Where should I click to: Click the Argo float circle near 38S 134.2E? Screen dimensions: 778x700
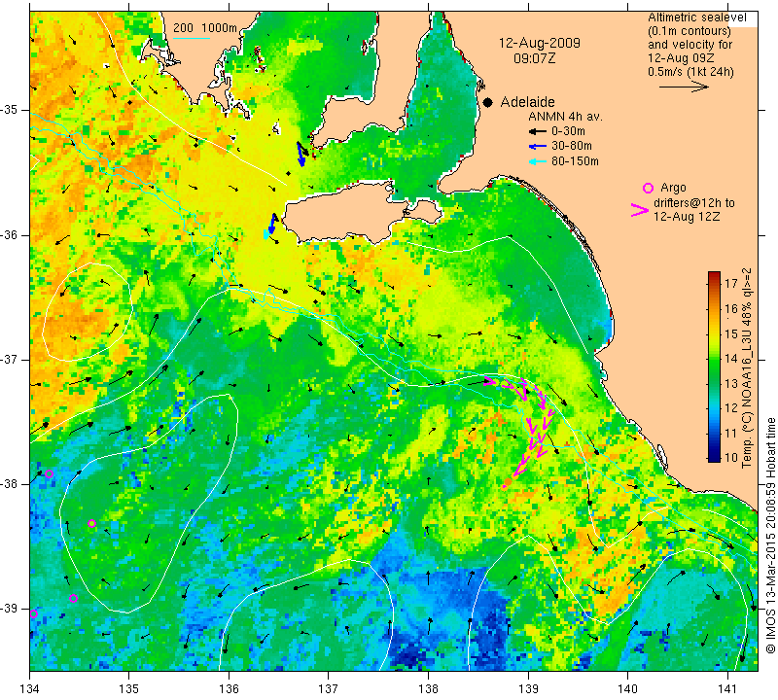pyautogui.click(x=49, y=473)
